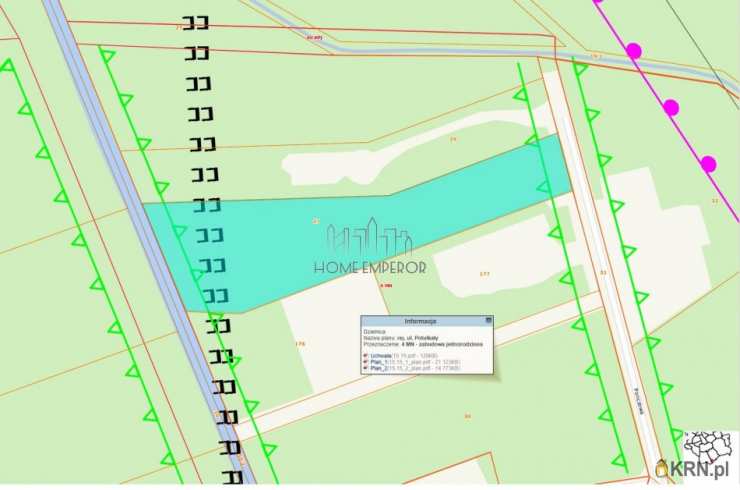The image size is (740, 490).
Task: Open the Plan_2 PDF attachment link
Action: pyautogui.click(x=379, y=368)
